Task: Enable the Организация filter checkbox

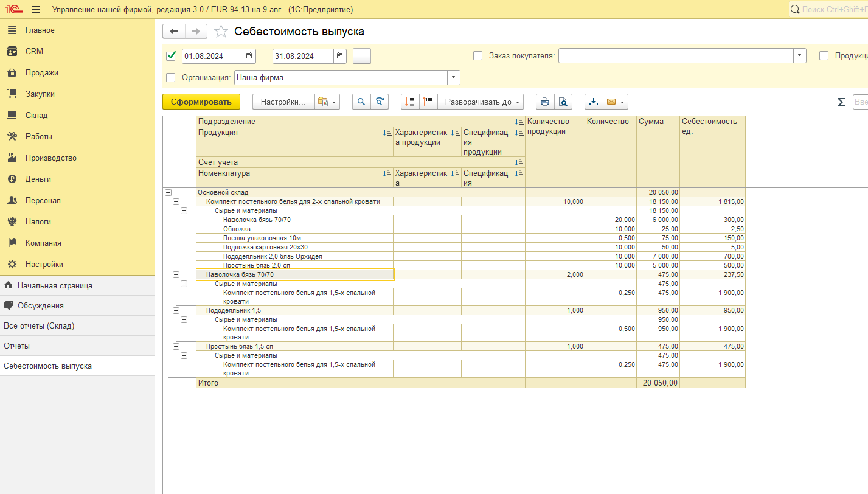Action: [171, 78]
